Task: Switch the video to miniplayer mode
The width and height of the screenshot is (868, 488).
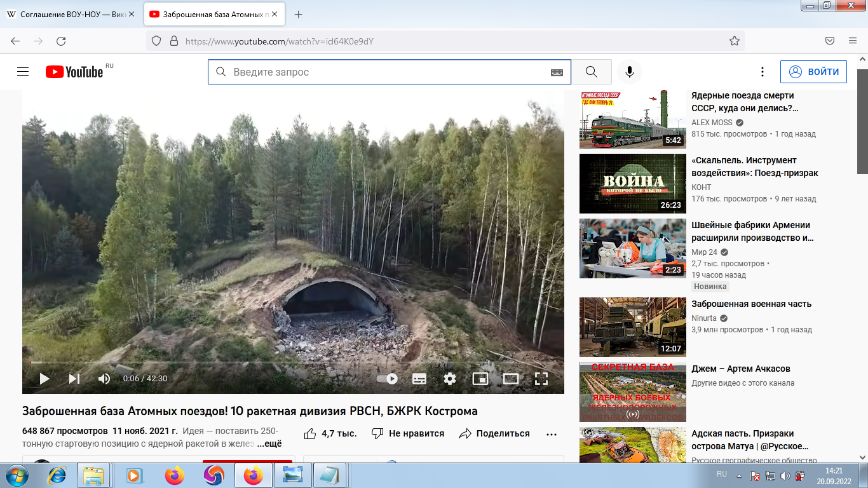Action: click(x=481, y=379)
